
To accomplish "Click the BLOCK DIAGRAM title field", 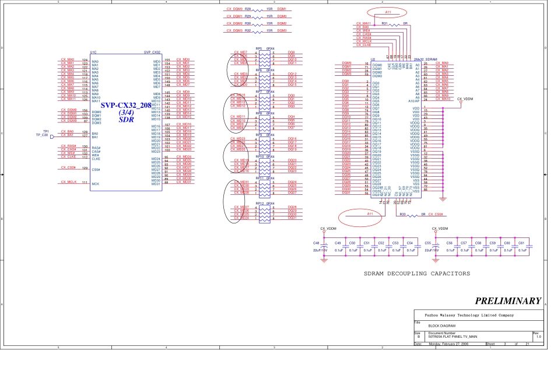I will pyautogui.click(x=442, y=327).
